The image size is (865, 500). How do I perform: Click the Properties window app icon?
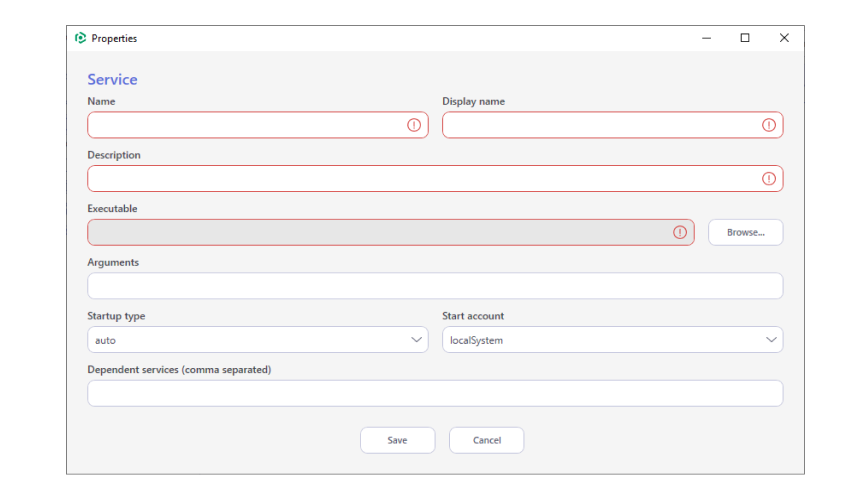coord(81,38)
